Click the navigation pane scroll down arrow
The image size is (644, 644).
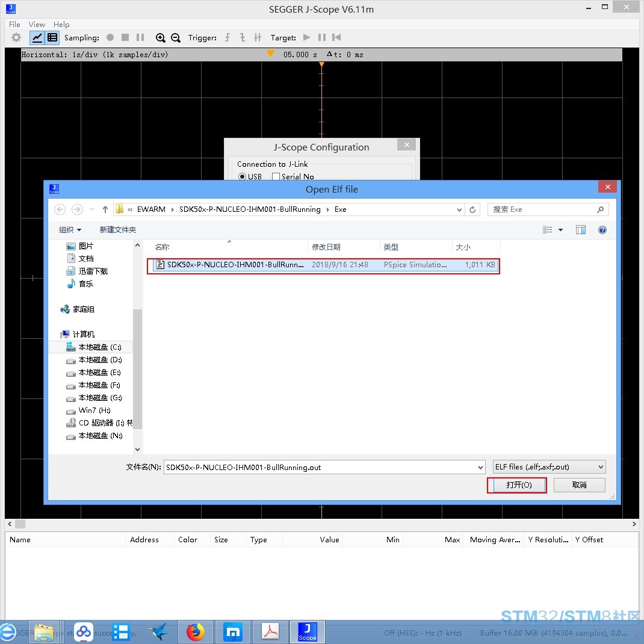point(138,450)
